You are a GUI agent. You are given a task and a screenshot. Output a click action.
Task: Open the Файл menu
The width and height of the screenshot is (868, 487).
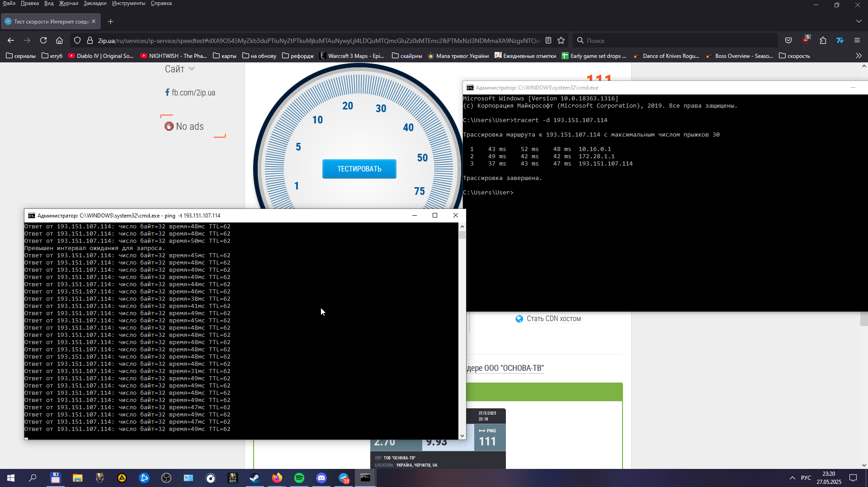click(x=9, y=4)
